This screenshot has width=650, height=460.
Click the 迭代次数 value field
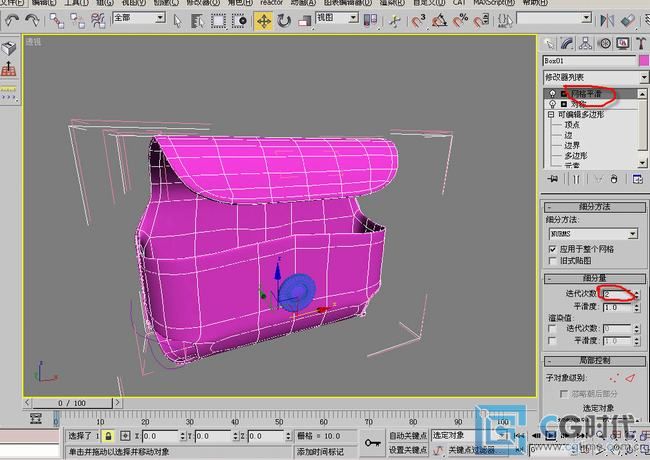[x=617, y=294]
